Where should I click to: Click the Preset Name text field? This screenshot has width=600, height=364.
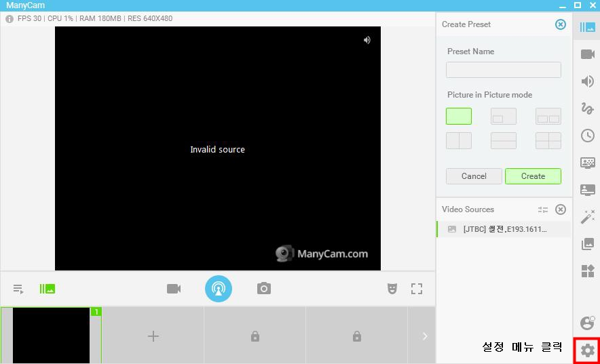[x=504, y=70]
